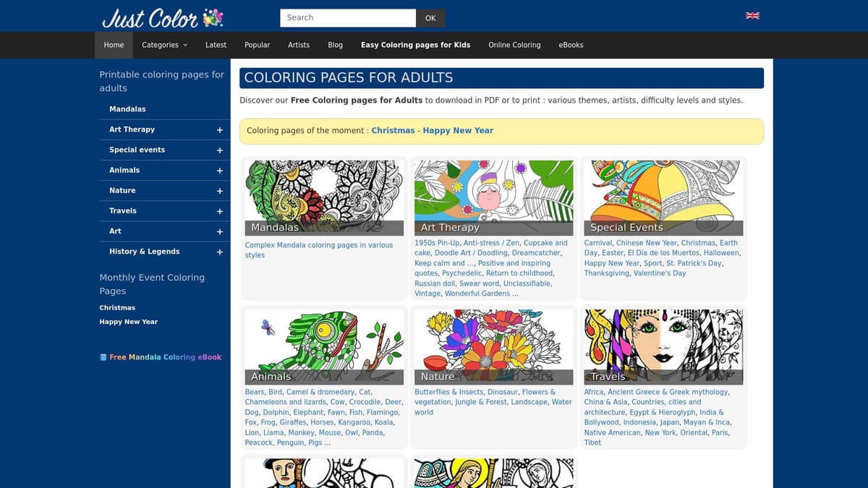Open the Art Therapy category thumbnail
This screenshot has width=868, height=488.
493,195
